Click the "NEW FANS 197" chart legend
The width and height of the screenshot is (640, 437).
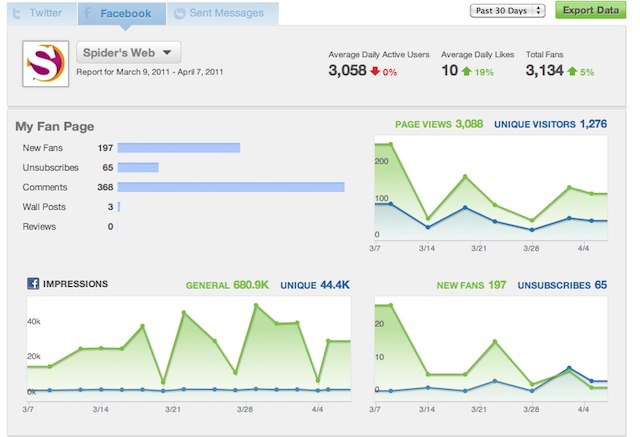tap(471, 285)
